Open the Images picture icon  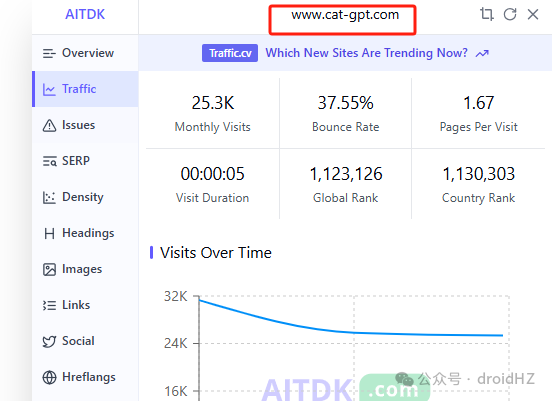(49, 269)
